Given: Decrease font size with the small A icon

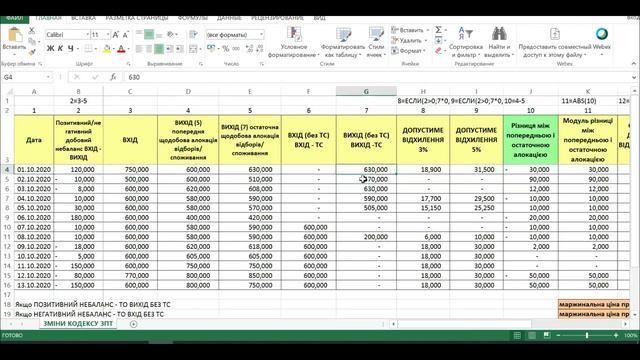Looking at the screenshot, I should click(x=125, y=35).
